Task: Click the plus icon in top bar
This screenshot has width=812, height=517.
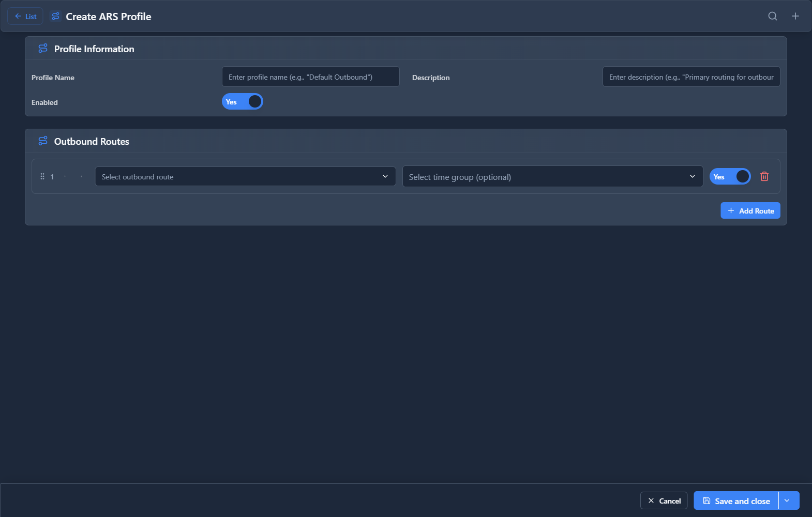Action: pos(795,16)
